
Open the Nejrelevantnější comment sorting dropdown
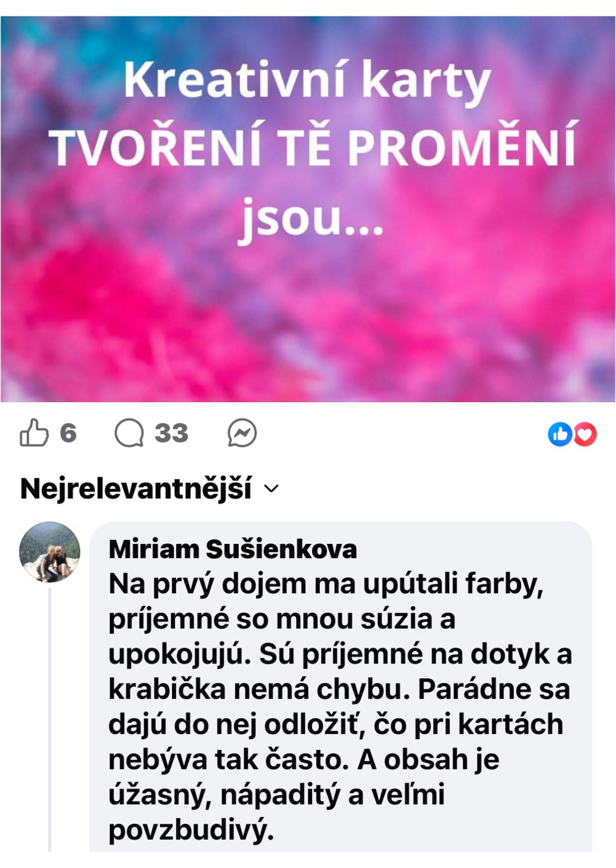[149, 488]
